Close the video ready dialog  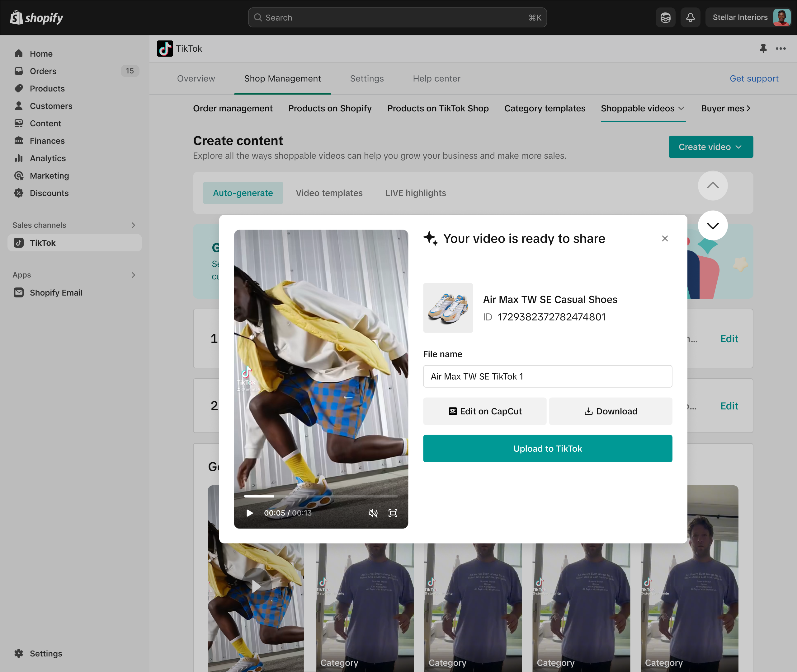pos(665,239)
